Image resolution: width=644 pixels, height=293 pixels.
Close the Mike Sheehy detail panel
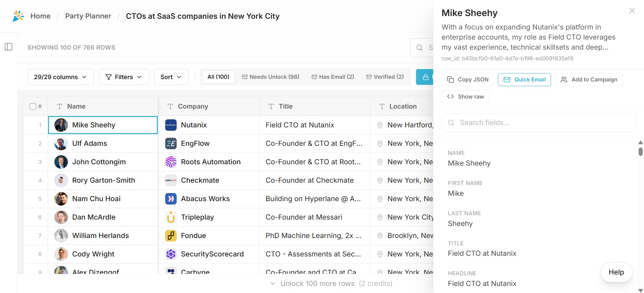click(632, 11)
